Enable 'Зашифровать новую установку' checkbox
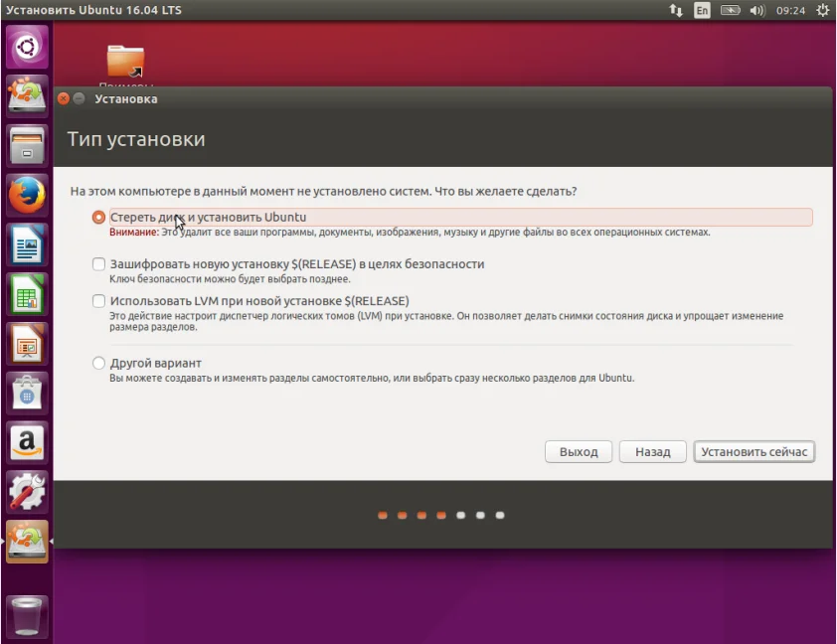Image resolution: width=837 pixels, height=644 pixels. coord(98,264)
